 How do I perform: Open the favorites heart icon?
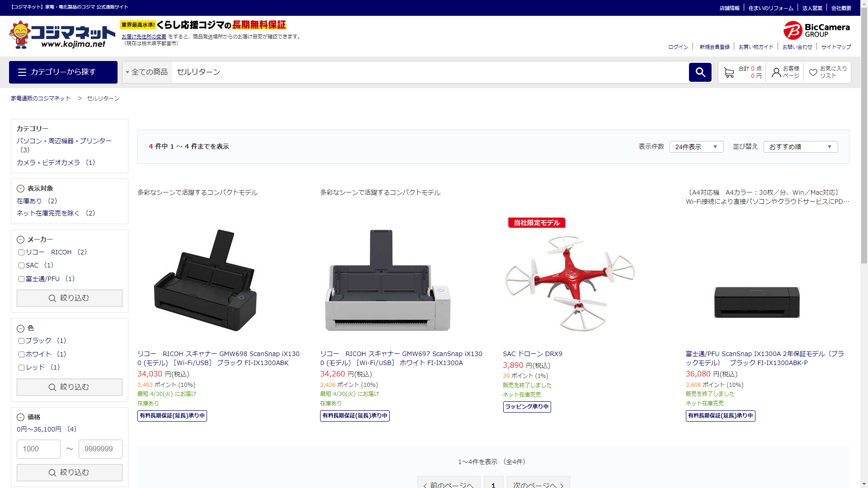[x=813, y=72]
